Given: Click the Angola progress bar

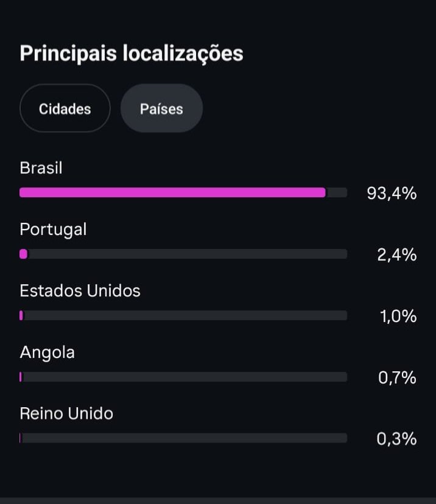Looking at the screenshot, I should pyautogui.click(x=183, y=377).
